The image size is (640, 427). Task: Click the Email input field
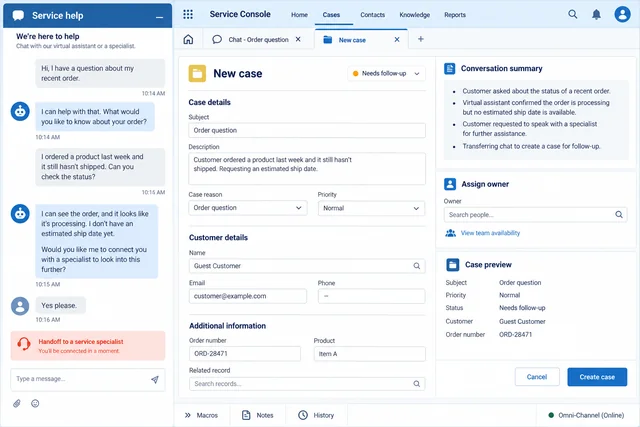[248, 296]
